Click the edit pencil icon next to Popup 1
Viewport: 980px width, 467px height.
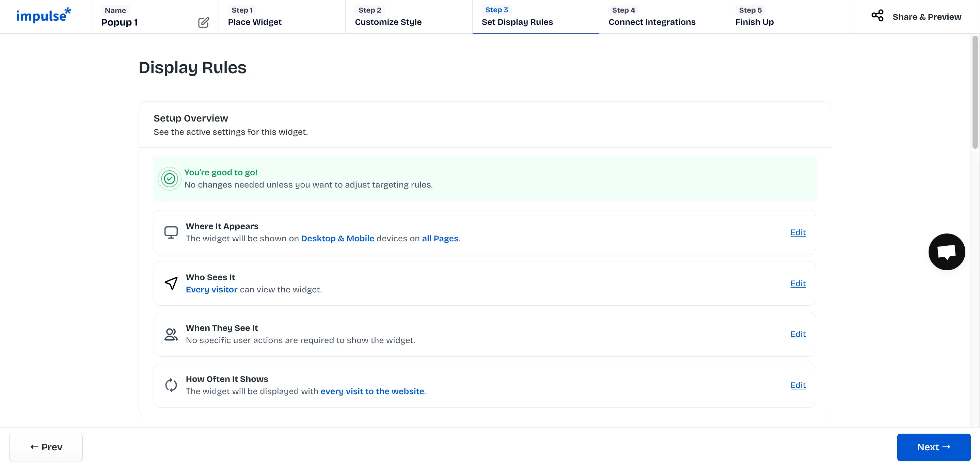[x=204, y=22]
